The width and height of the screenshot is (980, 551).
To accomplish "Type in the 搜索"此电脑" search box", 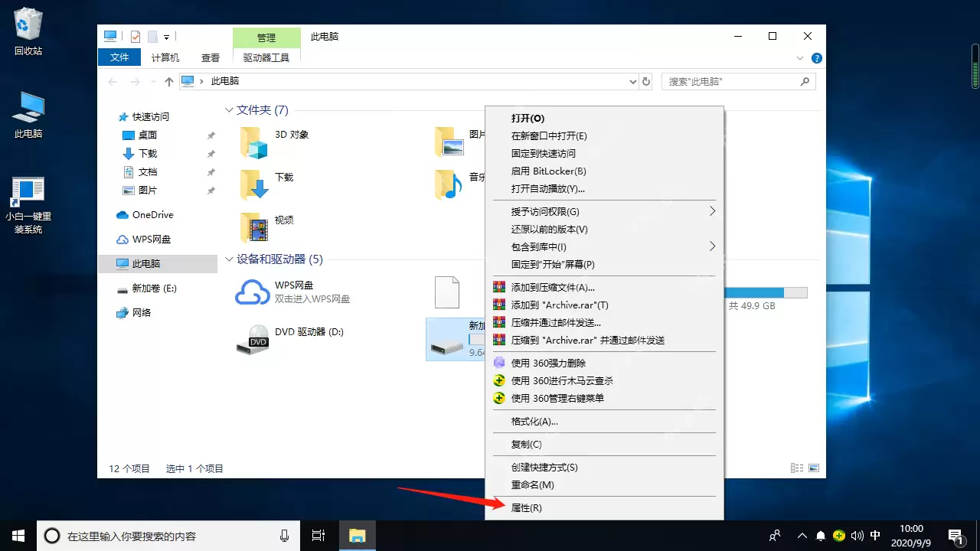I will coord(727,81).
